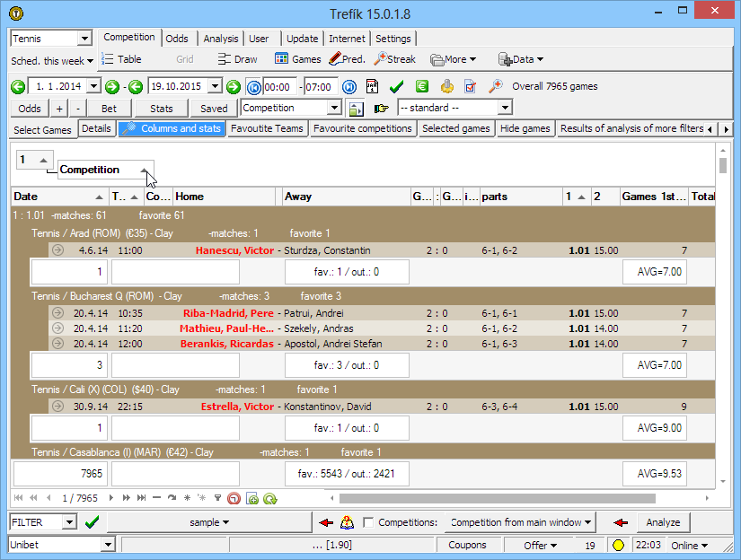Click the pointing hand icon beside standard dropdown
741x560 pixels.
point(382,108)
